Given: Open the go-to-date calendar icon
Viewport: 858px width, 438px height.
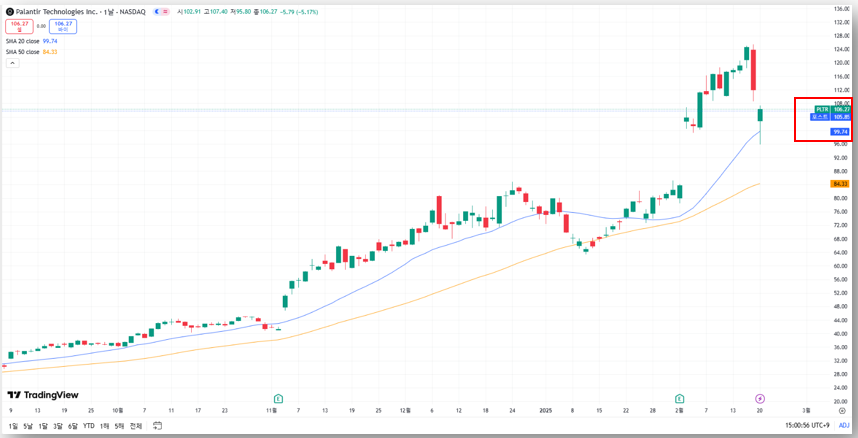Looking at the screenshot, I should coord(158,425).
